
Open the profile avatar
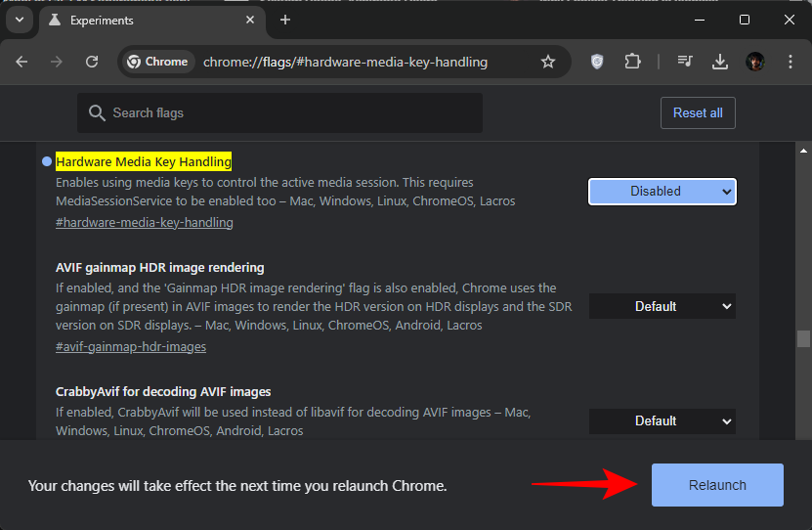754,62
